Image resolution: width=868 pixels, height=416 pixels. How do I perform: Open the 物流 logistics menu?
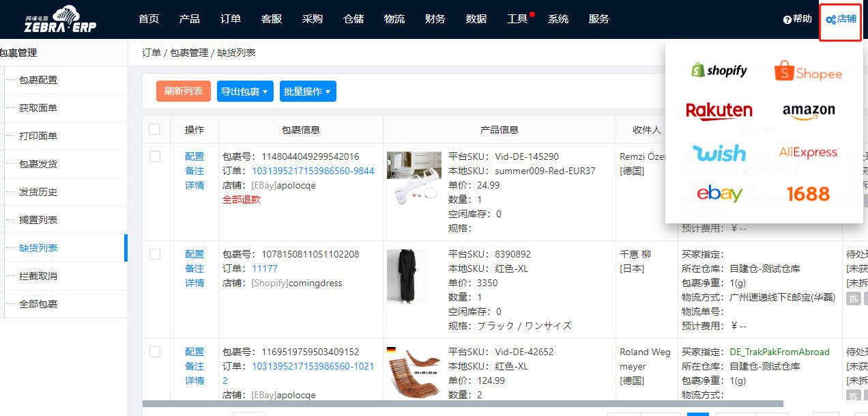(x=394, y=18)
